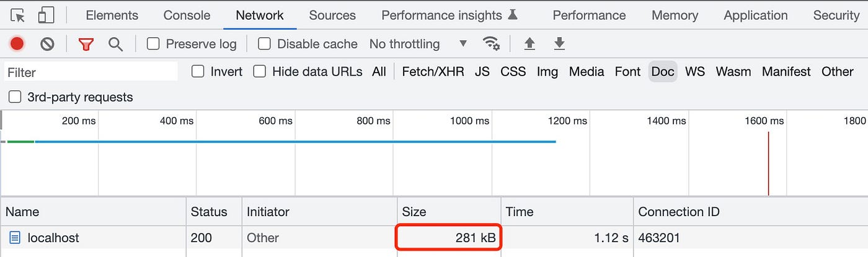Import HAR file with upload arrow
This screenshot has width=868, height=257.
coord(529,44)
